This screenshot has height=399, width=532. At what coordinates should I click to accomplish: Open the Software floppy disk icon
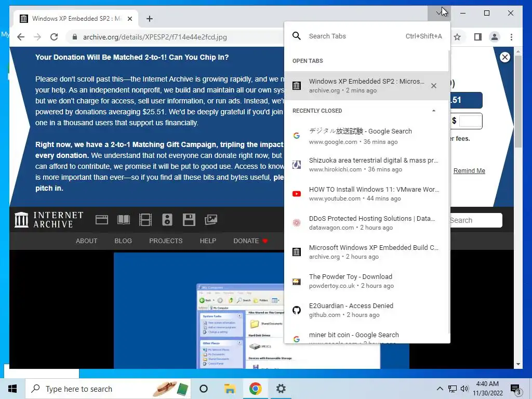189,220
